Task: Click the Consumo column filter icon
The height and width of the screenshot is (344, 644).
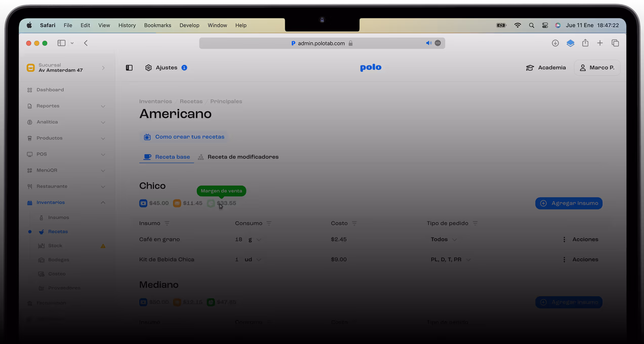Action: 269,223
